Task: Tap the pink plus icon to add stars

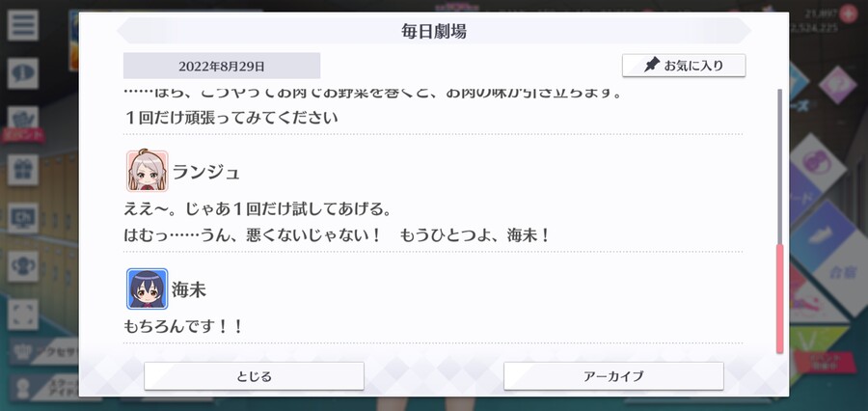Action: [x=848, y=14]
